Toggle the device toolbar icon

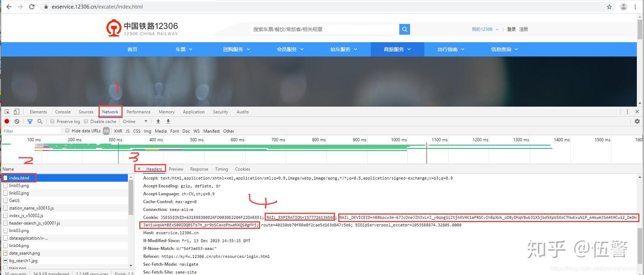coord(16,111)
